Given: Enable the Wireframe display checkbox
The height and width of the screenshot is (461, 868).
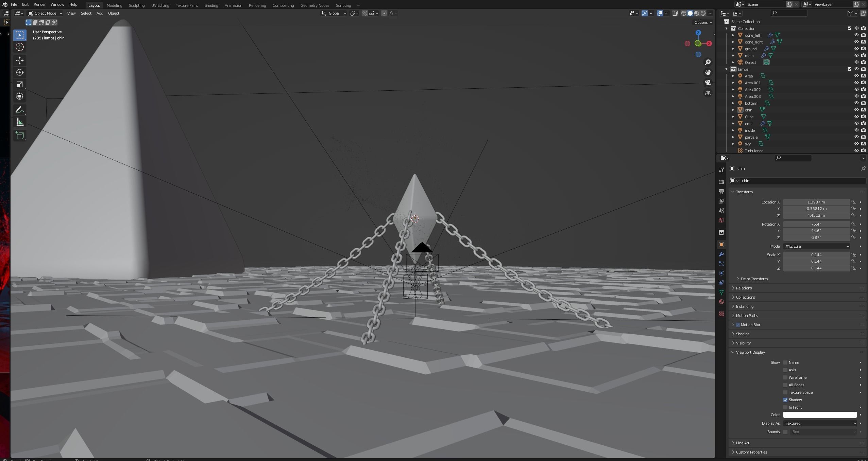Looking at the screenshot, I should tap(785, 377).
